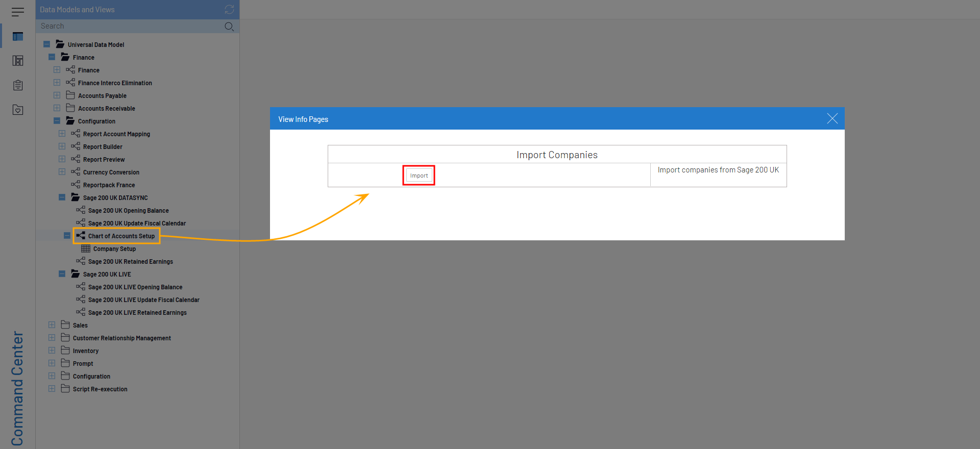Click the Import button
The height and width of the screenshot is (449, 980).
(419, 176)
